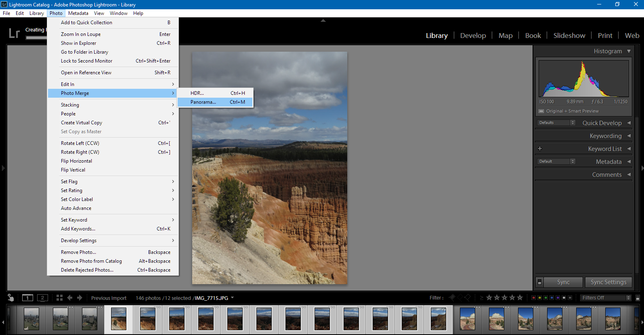
Task: Open Quick Develop Defaults preset dropdown
Action: tap(556, 123)
